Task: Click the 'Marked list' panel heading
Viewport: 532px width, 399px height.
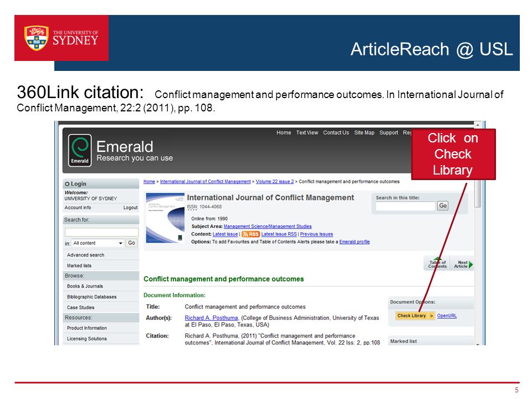Action: pos(403,341)
